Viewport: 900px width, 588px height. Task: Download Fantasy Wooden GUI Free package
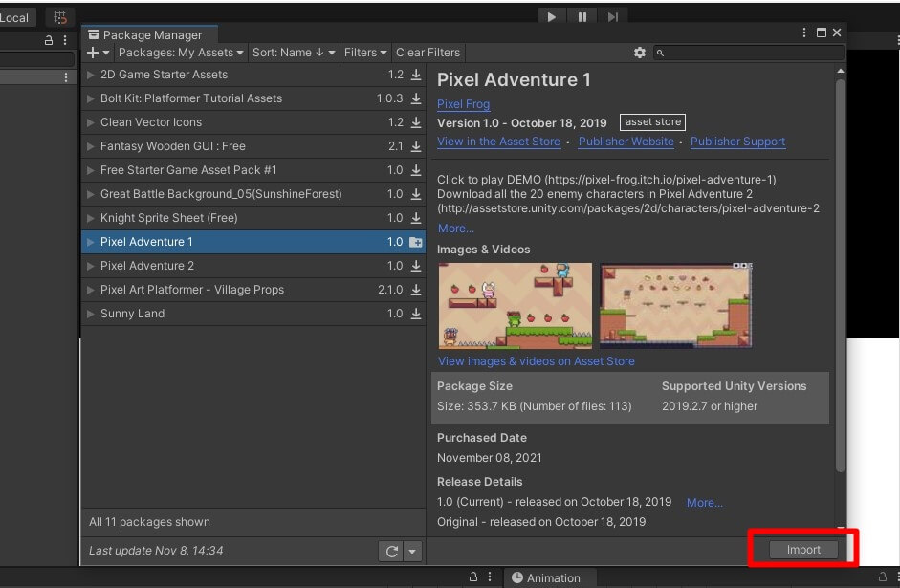tap(416, 146)
